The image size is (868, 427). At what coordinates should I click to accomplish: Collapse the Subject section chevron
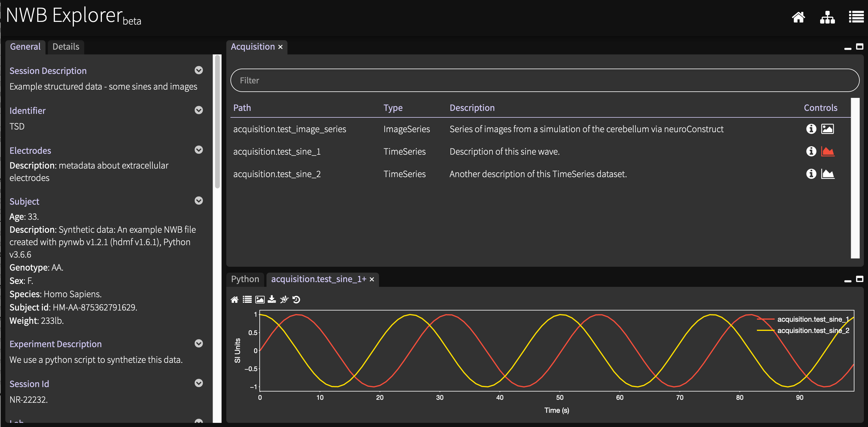click(199, 201)
